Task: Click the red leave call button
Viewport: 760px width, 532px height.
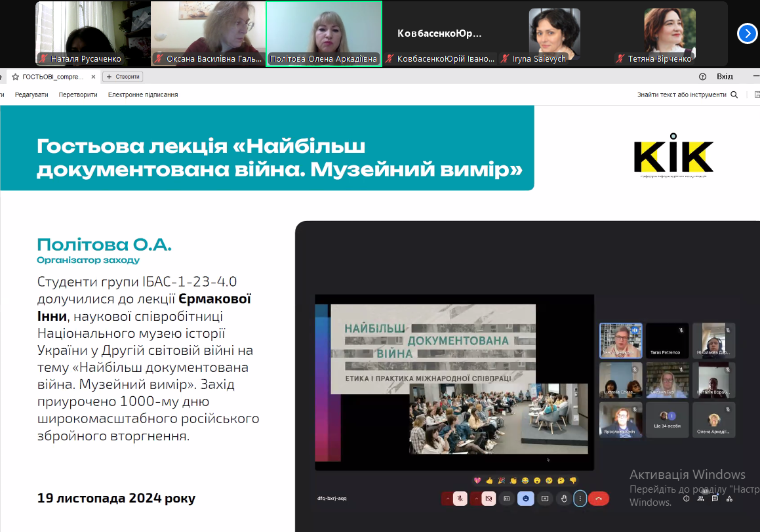Action: coord(599,499)
